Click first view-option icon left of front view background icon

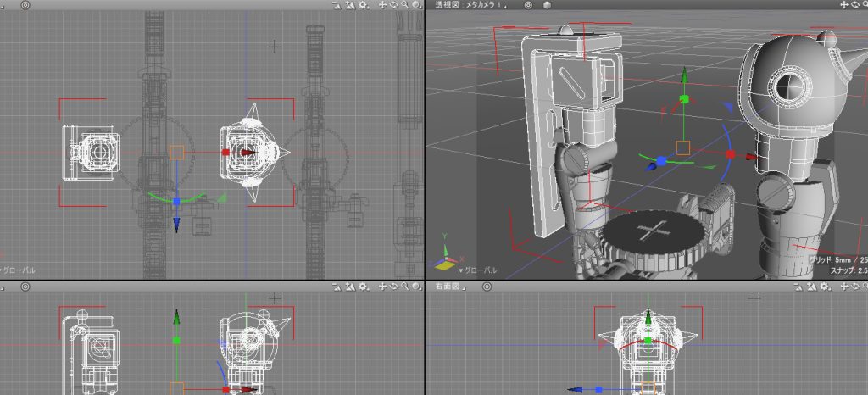[x=337, y=287]
